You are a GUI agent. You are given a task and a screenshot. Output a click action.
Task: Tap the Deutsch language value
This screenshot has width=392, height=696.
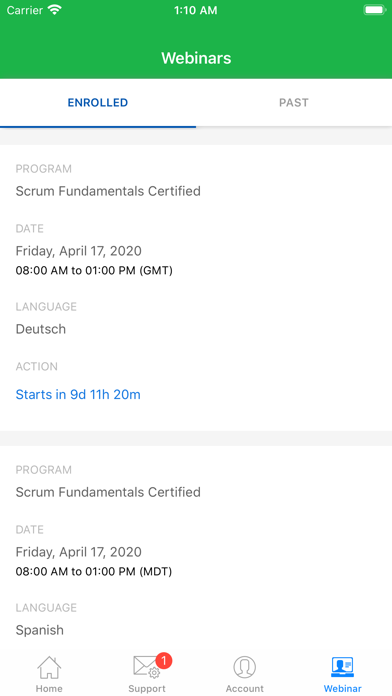coord(41,329)
